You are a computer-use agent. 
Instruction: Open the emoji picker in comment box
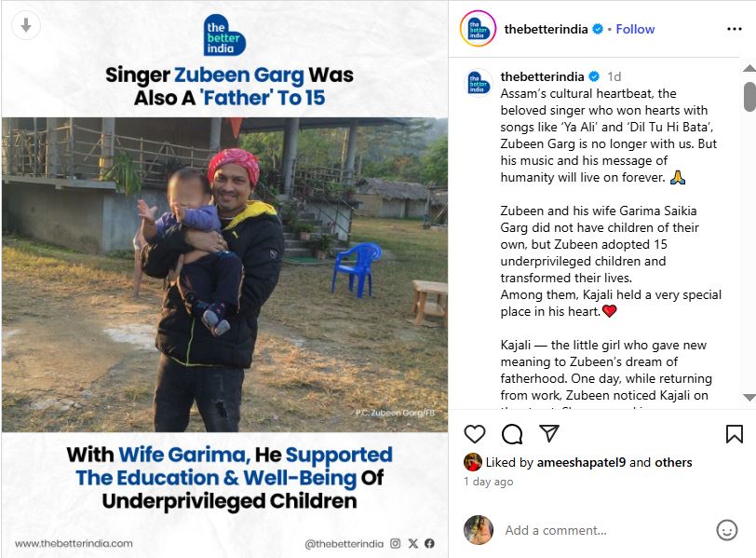click(727, 530)
